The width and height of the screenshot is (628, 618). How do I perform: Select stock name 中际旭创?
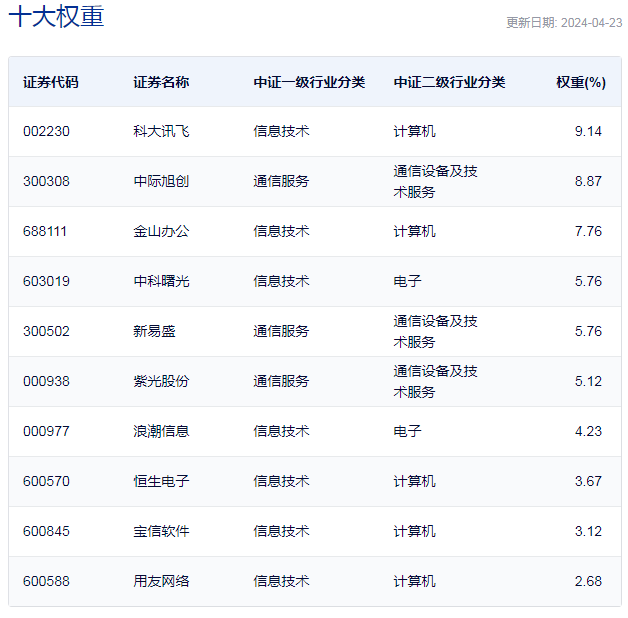[x=161, y=181]
